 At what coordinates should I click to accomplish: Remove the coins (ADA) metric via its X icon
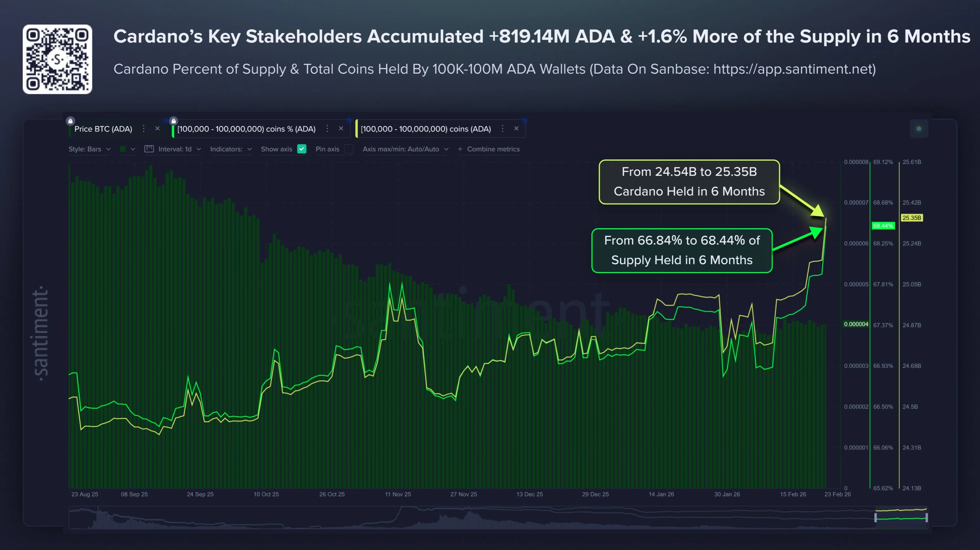pyautogui.click(x=516, y=129)
